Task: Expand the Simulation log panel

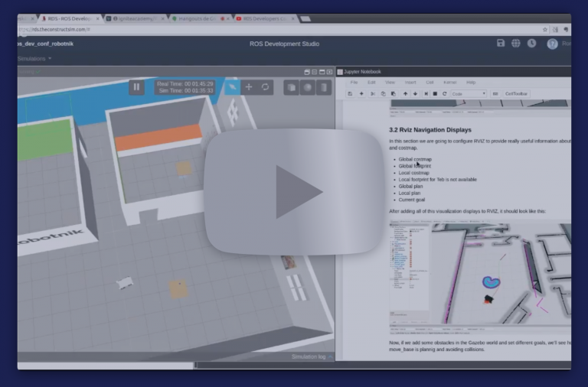Action: (312, 356)
